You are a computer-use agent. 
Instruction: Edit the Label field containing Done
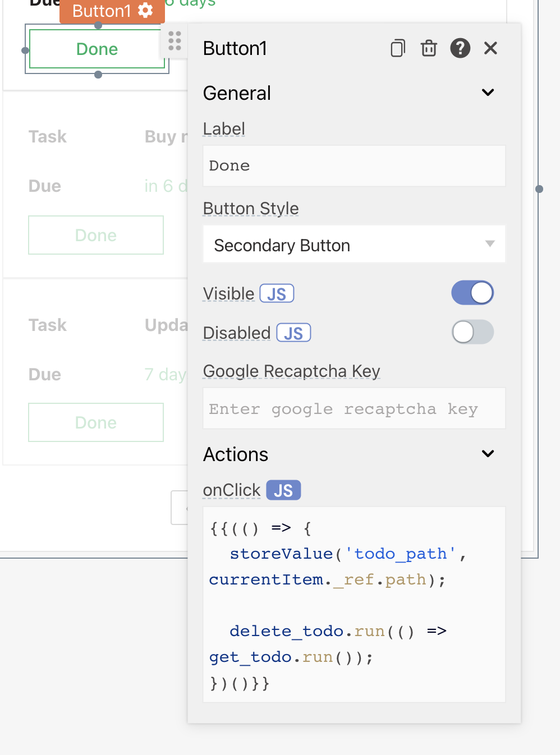point(354,165)
